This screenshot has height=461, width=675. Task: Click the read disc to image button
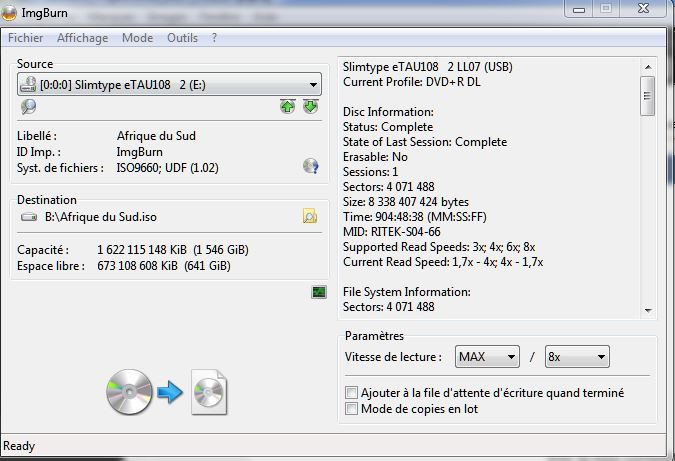pos(166,392)
